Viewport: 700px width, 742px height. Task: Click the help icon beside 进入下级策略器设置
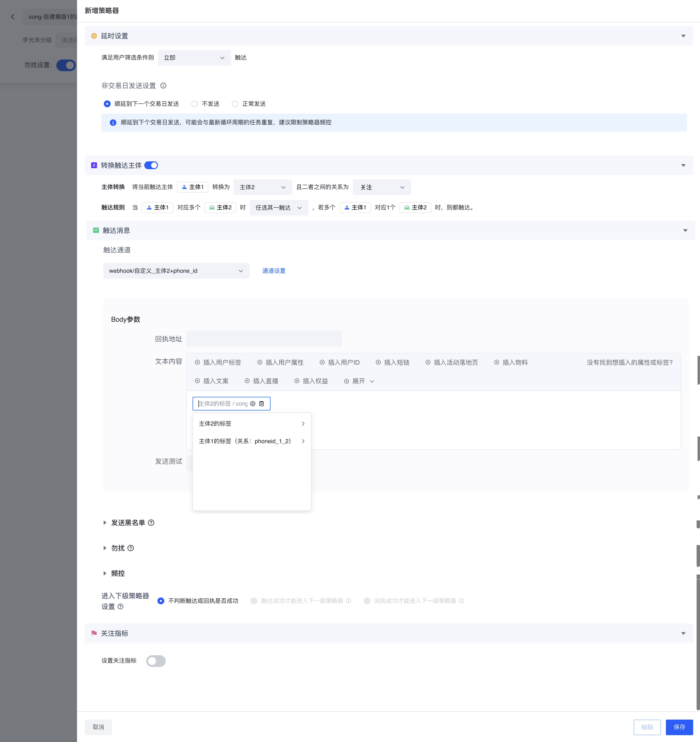(x=120, y=606)
